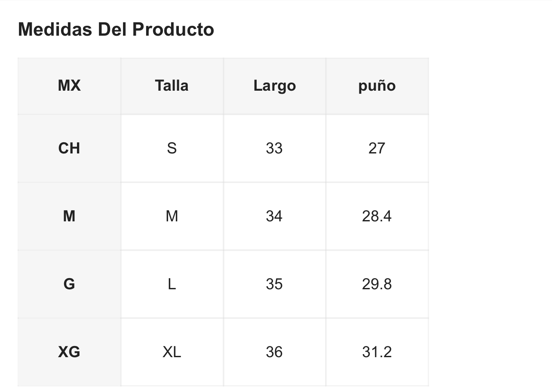Select the XG size row label
The image size is (552, 392).
coord(69,352)
